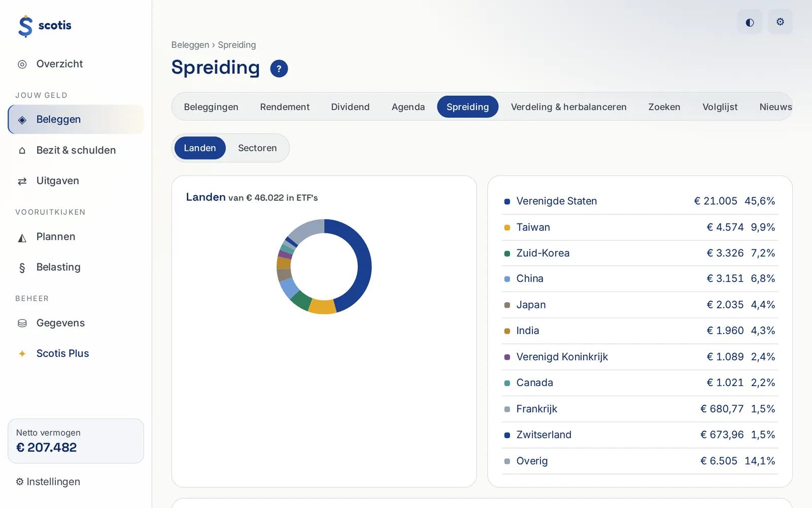Click Frankrijk amount € 680,77
Viewport: 812px width, 508px height.
[722, 409]
